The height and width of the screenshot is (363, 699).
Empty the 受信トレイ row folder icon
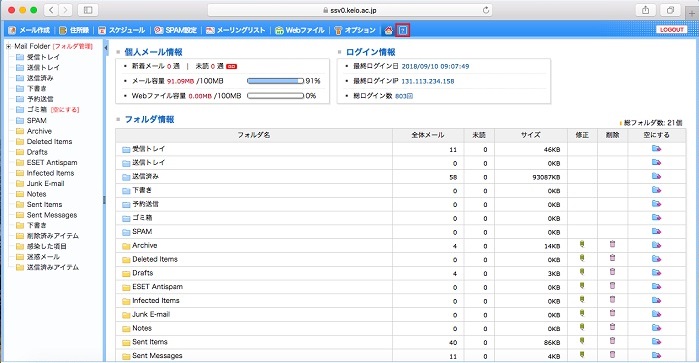656,148
